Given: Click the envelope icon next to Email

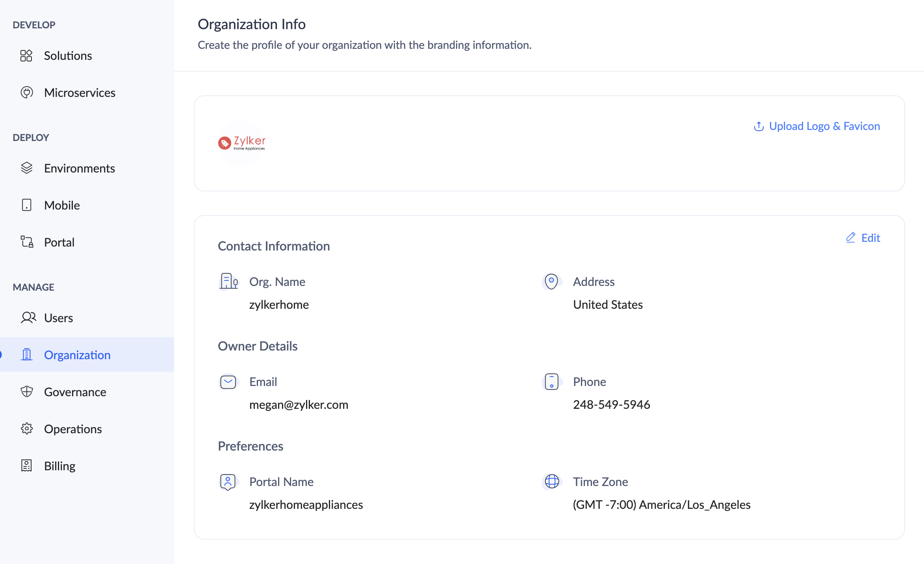Looking at the screenshot, I should pyautogui.click(x=228, y=381).
